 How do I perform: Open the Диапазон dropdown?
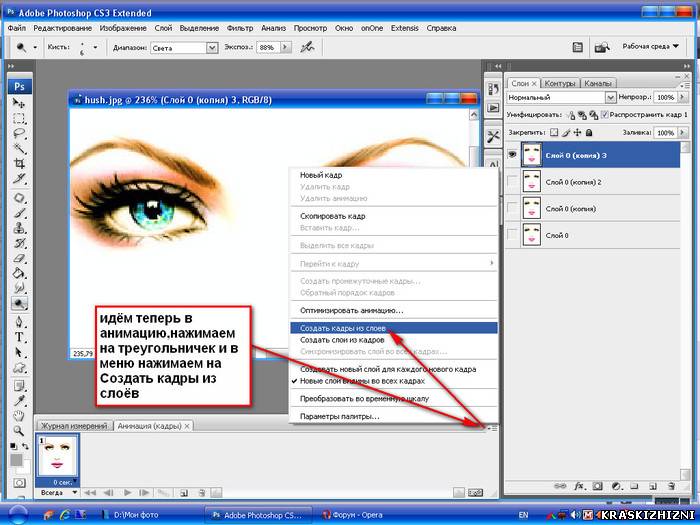212,48
